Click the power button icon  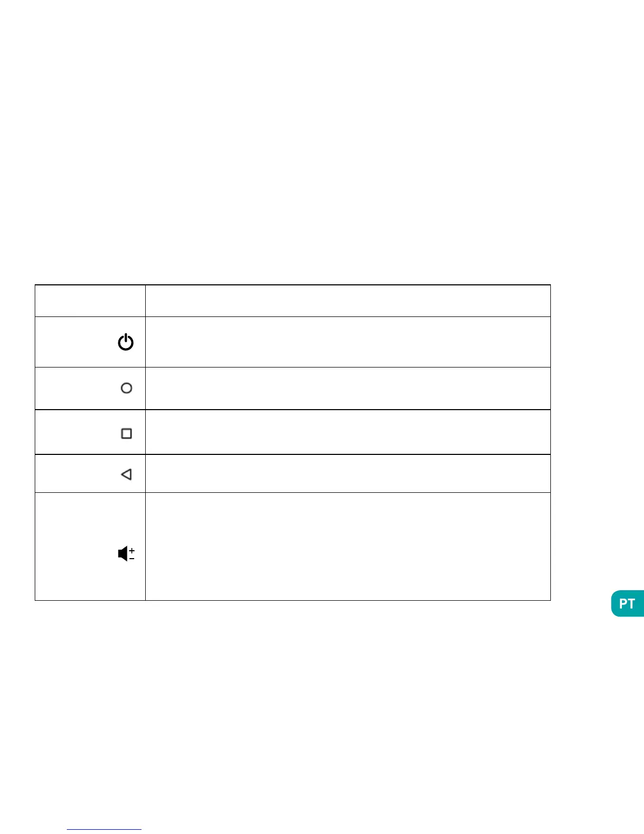pos(126,343)
